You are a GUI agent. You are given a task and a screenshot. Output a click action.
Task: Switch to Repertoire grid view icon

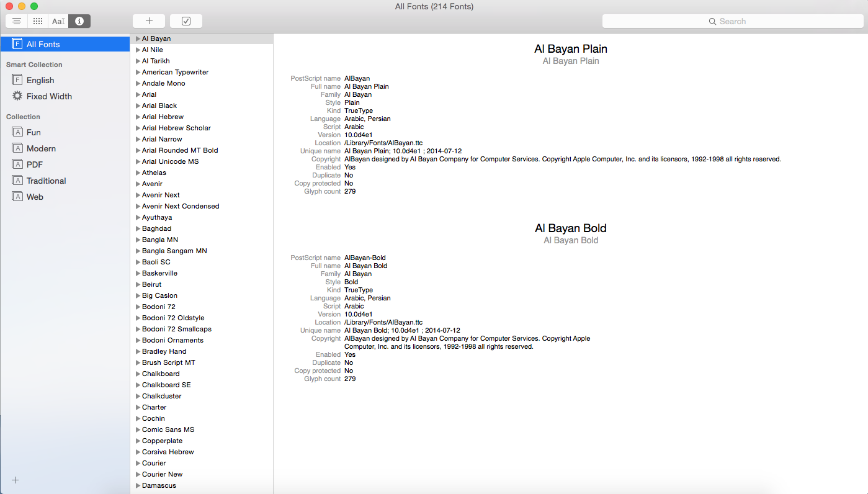coord(38,21)
